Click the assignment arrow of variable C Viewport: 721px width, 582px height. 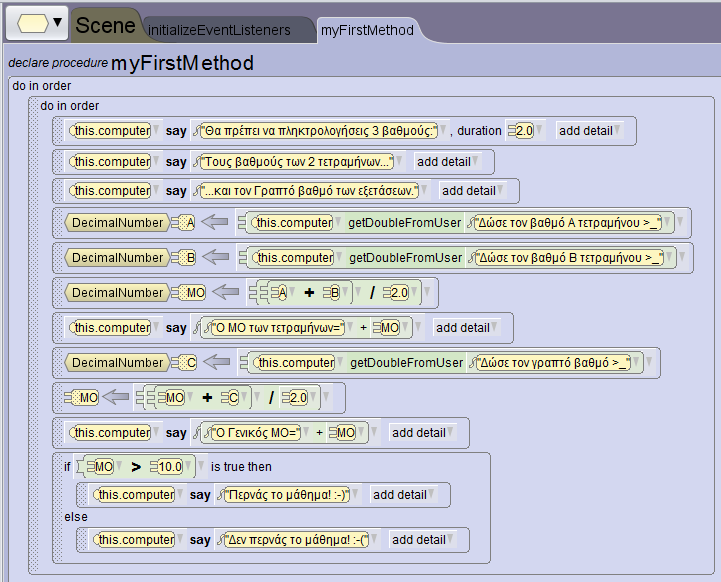click(217, 362)
